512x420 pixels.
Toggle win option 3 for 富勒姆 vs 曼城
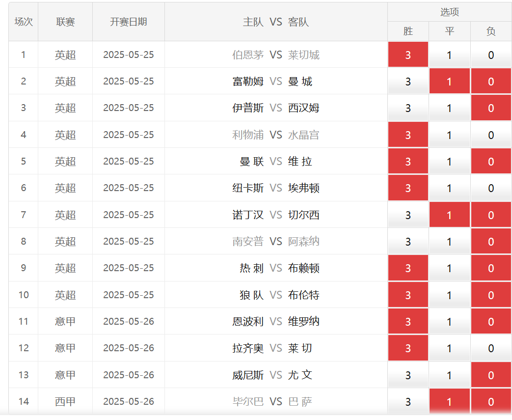click(x=408, y=81)
